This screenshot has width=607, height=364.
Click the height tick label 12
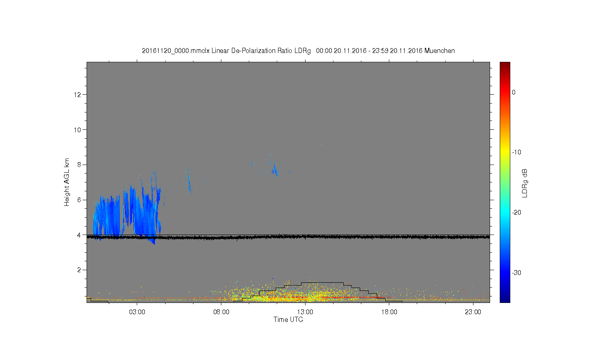coord(78,95)
